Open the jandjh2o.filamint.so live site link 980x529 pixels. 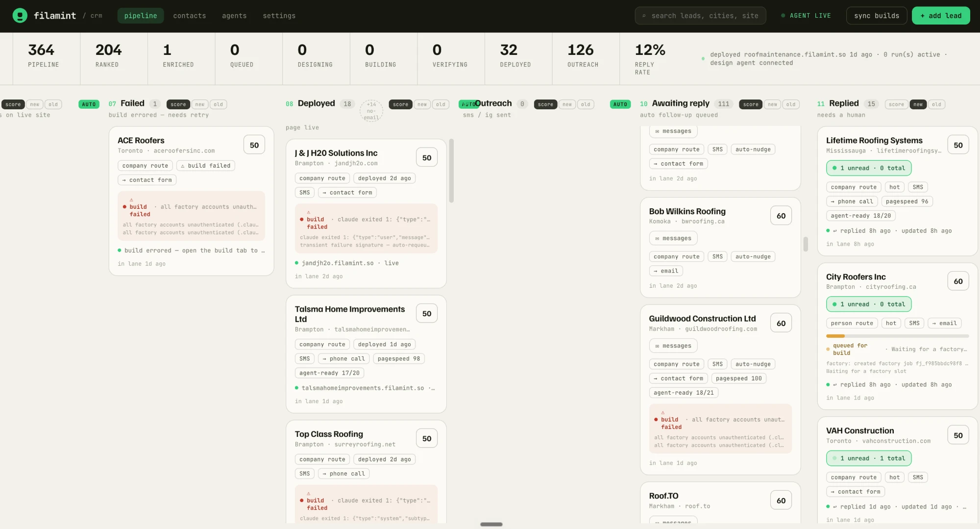[x=347, y=263]
